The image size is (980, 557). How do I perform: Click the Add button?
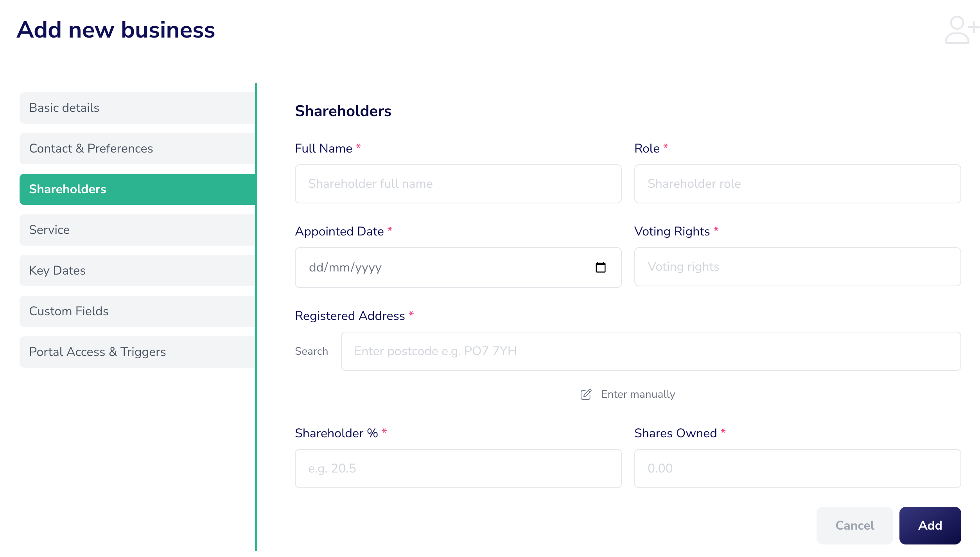pos(930,526)
